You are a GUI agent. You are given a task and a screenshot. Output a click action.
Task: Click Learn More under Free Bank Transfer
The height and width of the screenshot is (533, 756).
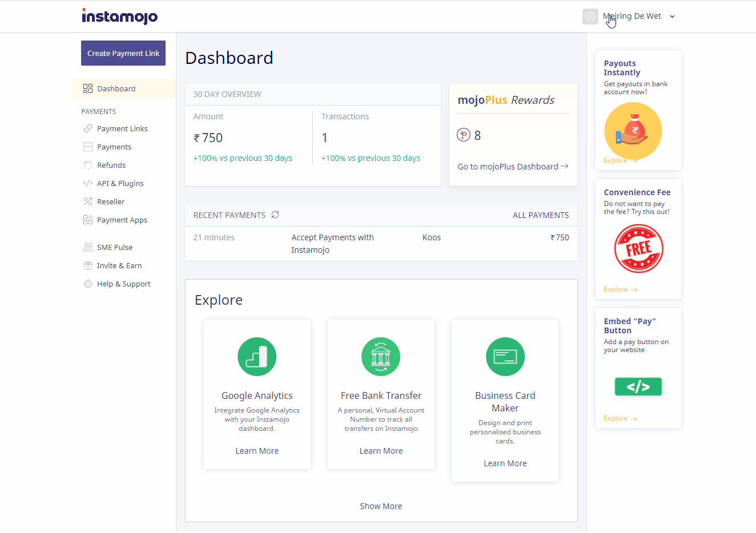381,451
